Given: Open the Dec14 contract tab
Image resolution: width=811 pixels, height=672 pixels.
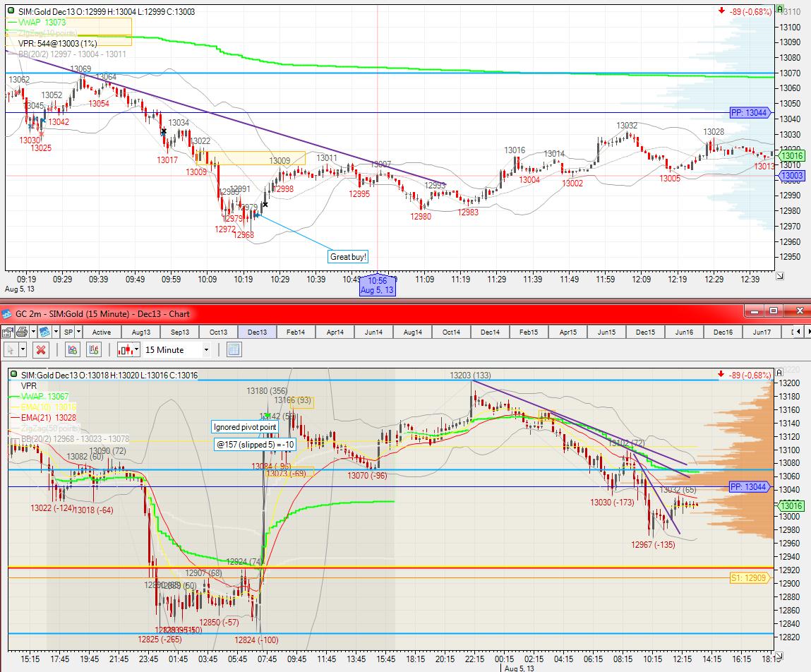Looking at the screenshot, I should tap(490, 332).
